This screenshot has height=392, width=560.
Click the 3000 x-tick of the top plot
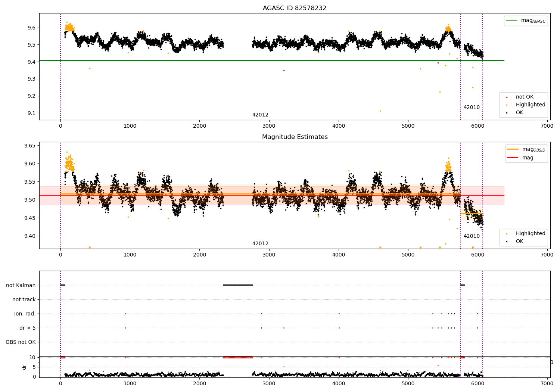[269, 126]
